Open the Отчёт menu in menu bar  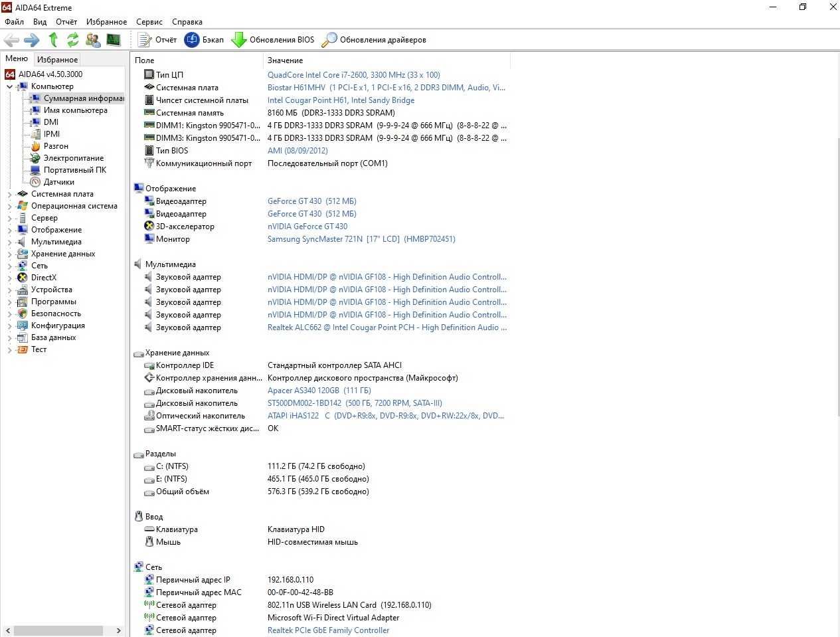(66, 22)
